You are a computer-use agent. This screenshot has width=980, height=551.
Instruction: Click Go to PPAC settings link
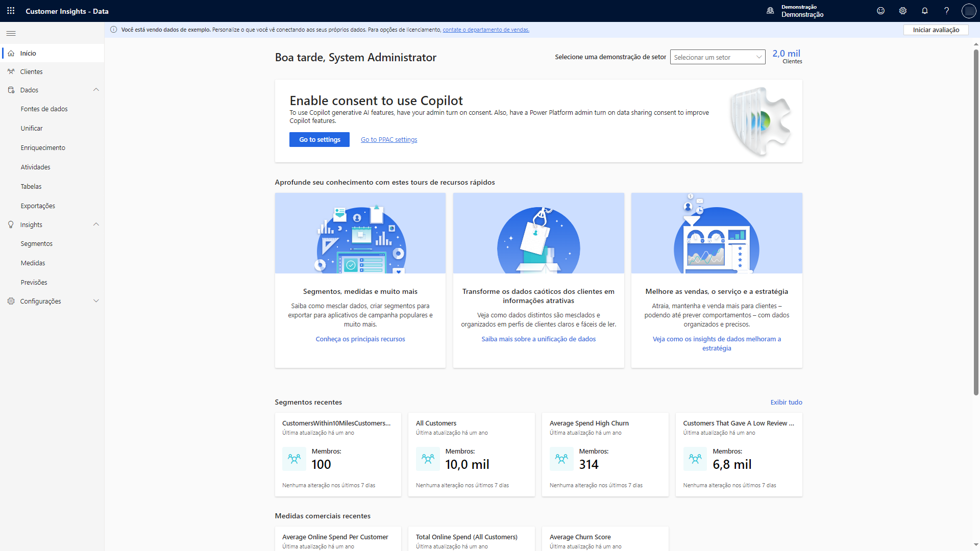coord(388,139)
